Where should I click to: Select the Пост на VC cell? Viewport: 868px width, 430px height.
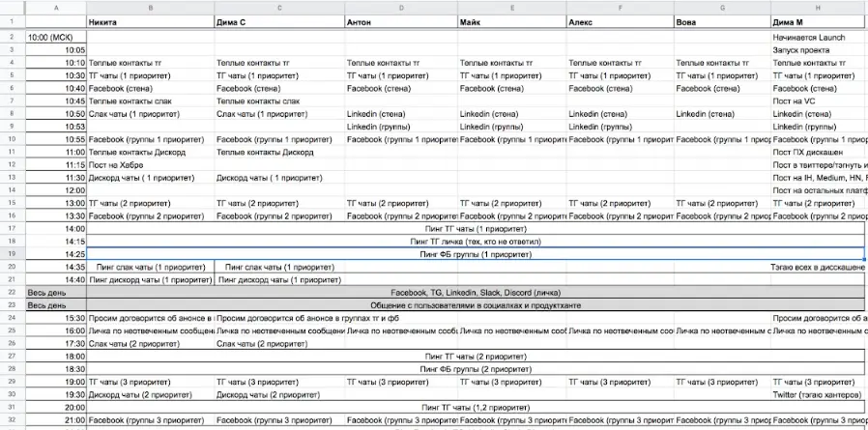coord(820,101)
